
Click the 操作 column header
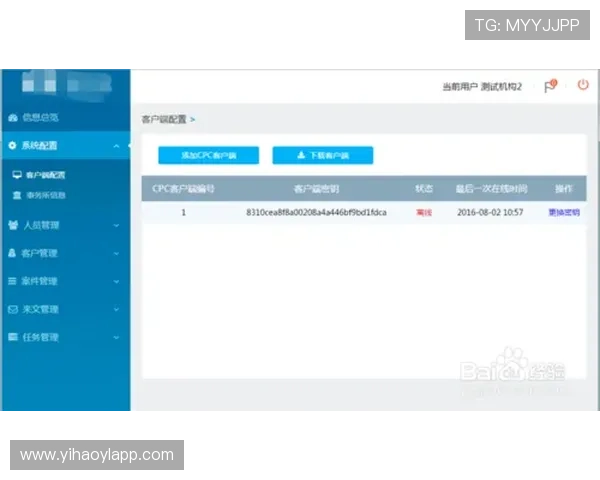pyautogui.click(x=564, y=189)
